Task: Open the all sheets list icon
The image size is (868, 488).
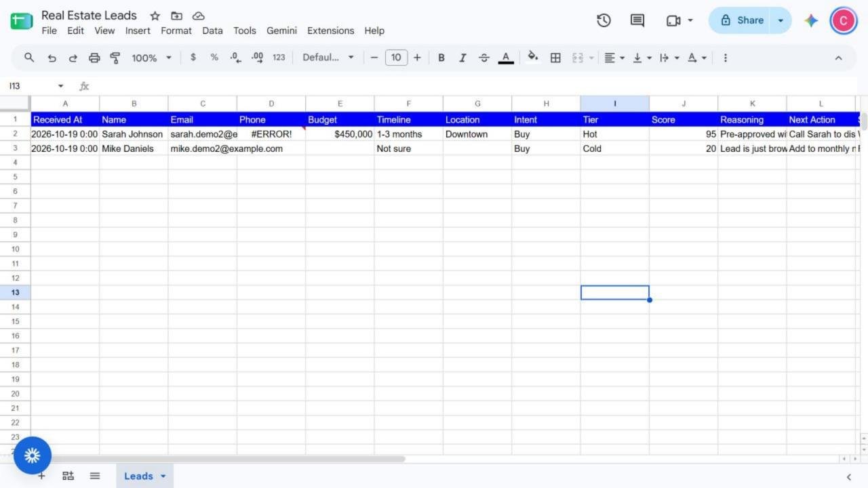Action: coord(95,476)
